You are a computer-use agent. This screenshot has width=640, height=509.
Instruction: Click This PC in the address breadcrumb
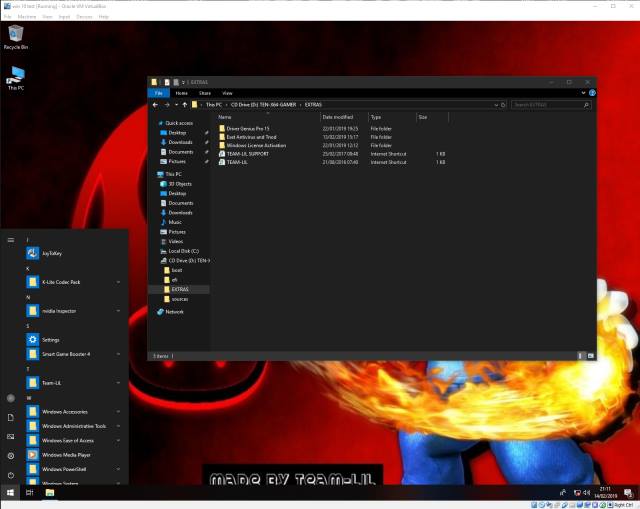click(x=214, y=105)
